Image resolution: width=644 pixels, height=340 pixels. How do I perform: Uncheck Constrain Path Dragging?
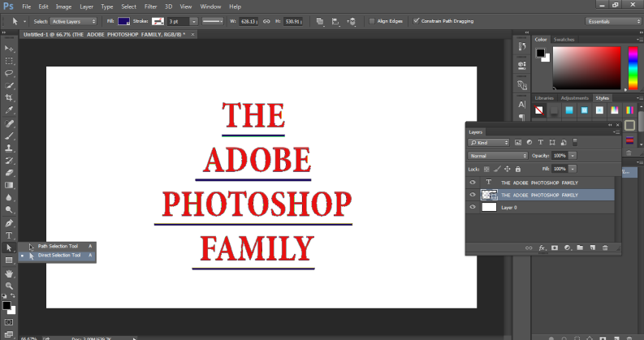pos(416,21)
